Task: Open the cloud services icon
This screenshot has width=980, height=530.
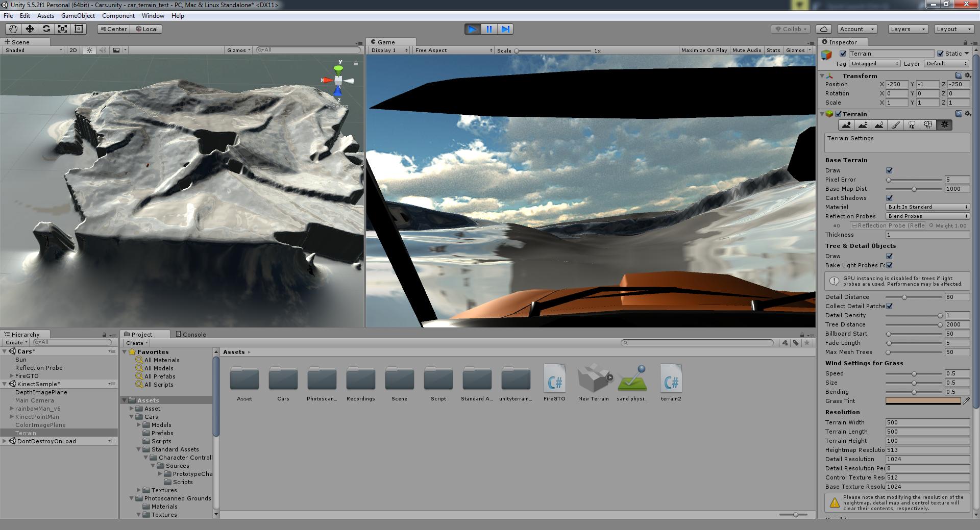Action: click(824, 29)
